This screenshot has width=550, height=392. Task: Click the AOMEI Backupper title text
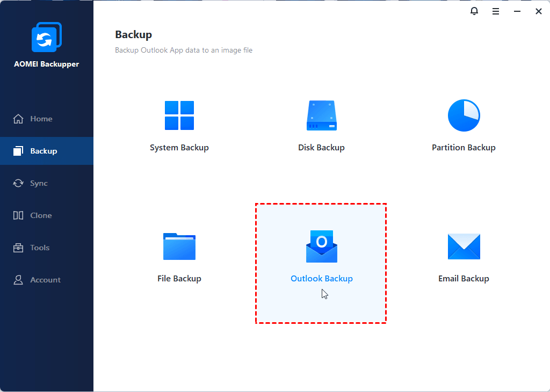click(47, 64)
